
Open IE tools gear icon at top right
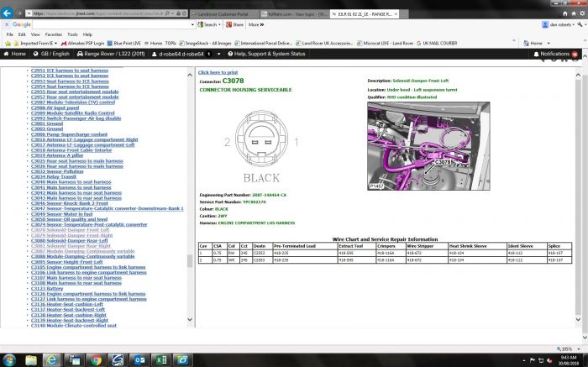(582, 13)
